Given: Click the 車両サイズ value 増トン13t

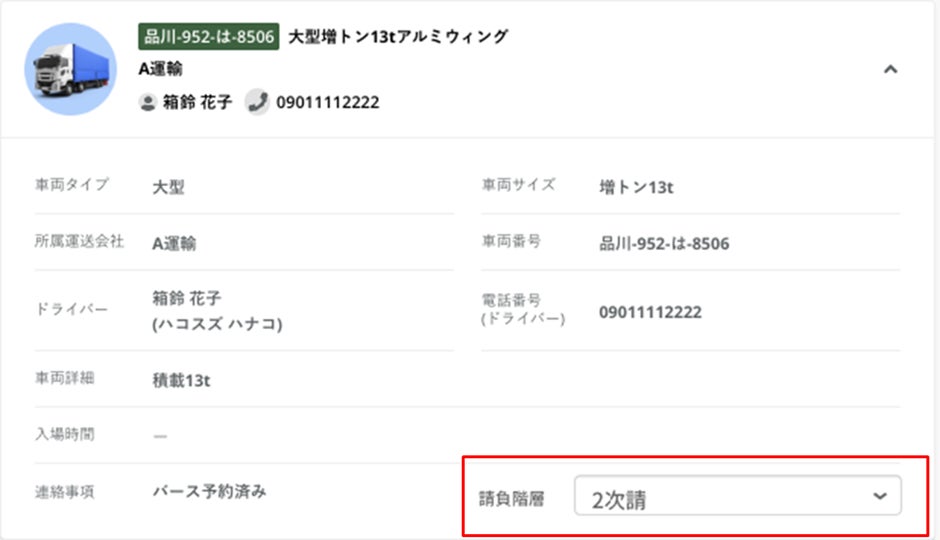Looking at the screenshot, I should pyautogui.click(x=641, y=187).
